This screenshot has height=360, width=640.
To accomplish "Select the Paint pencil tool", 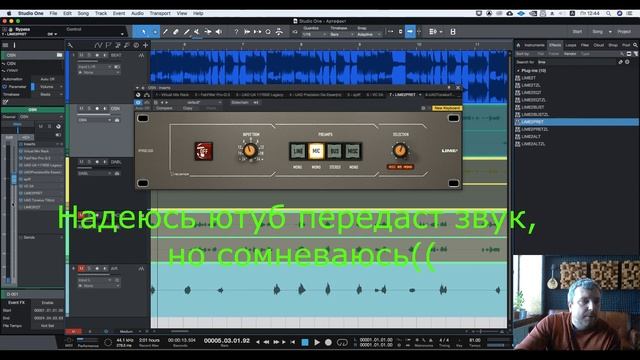I will tap(187, 32).
